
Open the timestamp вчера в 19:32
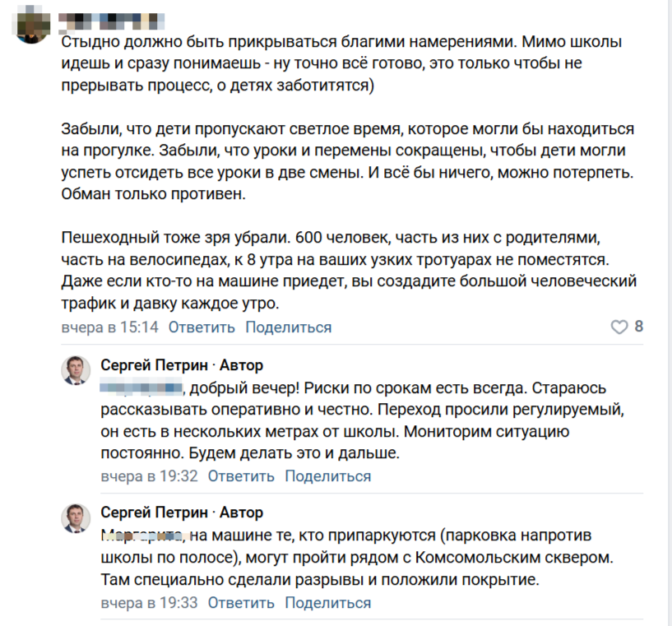(149, 476)
